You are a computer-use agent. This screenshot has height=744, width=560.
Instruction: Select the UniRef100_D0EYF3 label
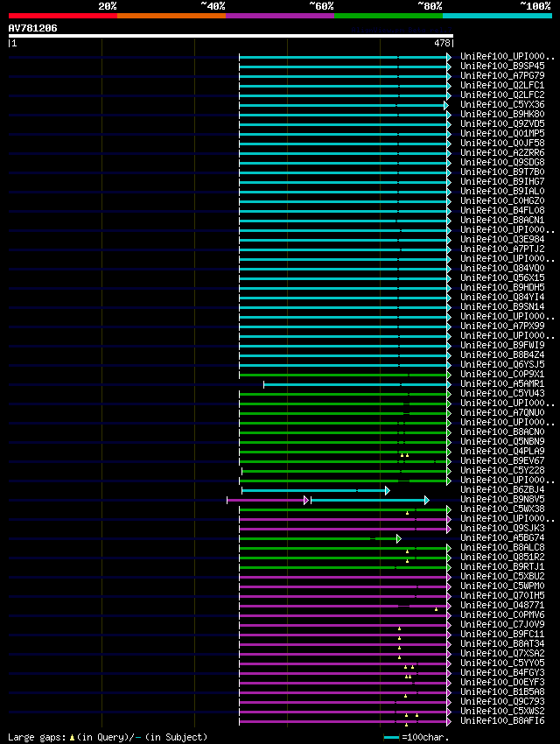pyautogui.click(x=502, y=683)
